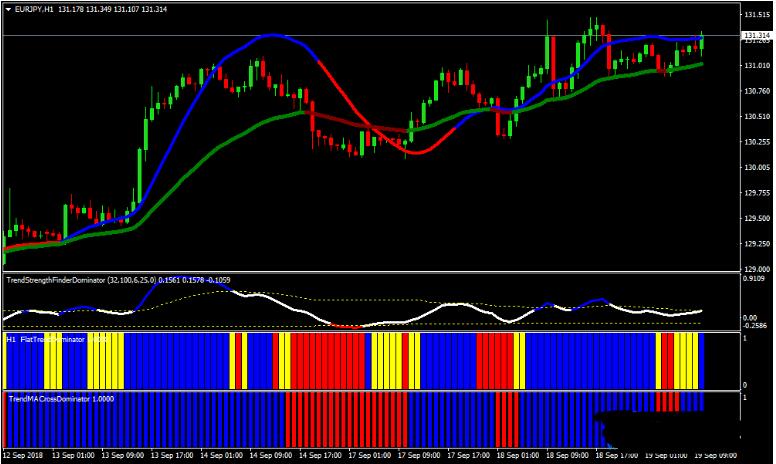Image resolution: width=776 pixels, height=464 pixels.
Task: Click the 19 Sep 09:00 time label
Action: pos(715,455)
